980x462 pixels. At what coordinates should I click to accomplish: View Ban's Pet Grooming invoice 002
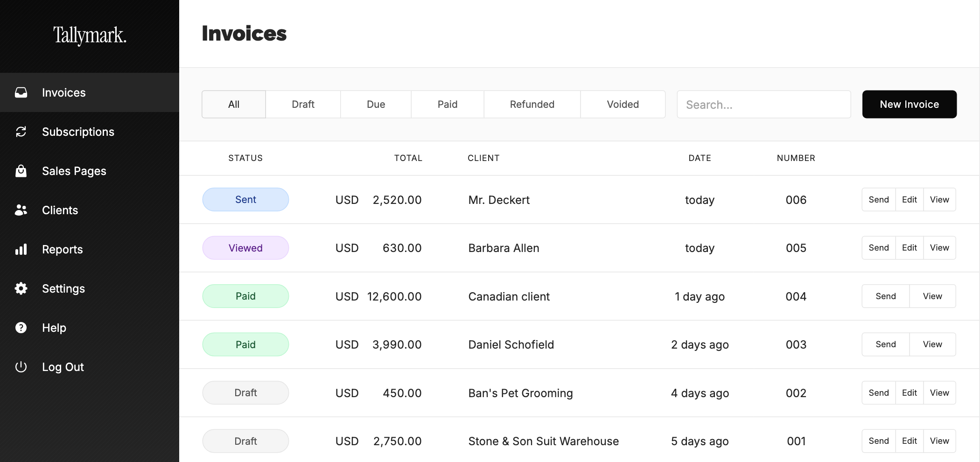pos(939,393)
